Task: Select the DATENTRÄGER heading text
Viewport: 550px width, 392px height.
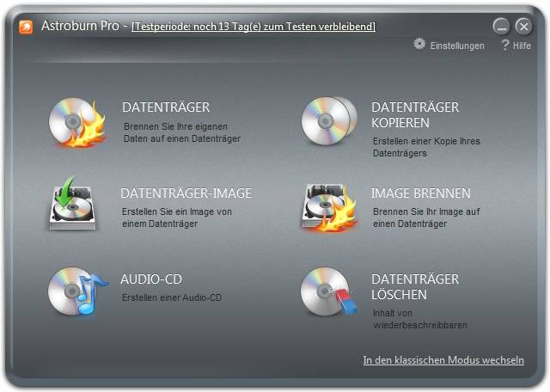Action: click(x=166, y=107)
